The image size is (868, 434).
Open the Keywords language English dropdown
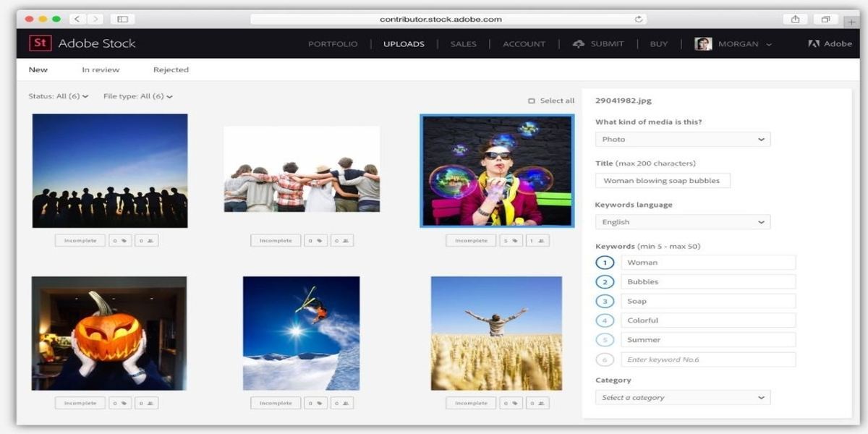[x=682, y=222]
